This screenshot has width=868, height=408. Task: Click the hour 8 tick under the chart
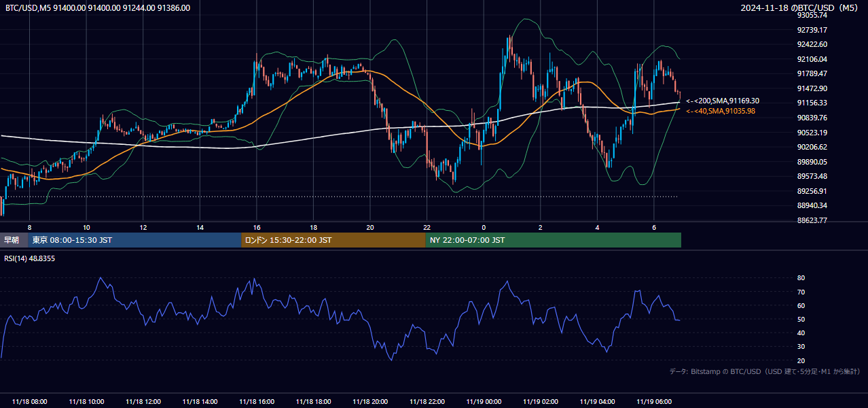[x=29, y=227]
